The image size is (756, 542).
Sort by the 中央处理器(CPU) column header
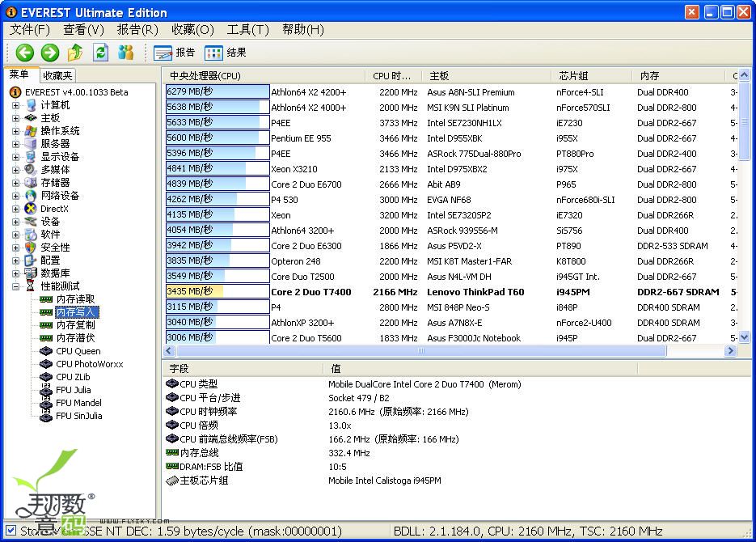click(264, 76)
